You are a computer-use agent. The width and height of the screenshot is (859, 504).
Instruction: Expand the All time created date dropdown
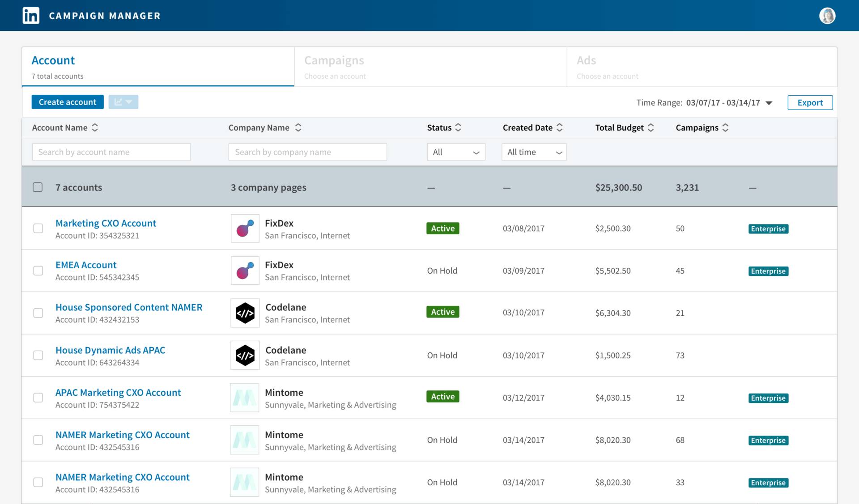[534, 152]
